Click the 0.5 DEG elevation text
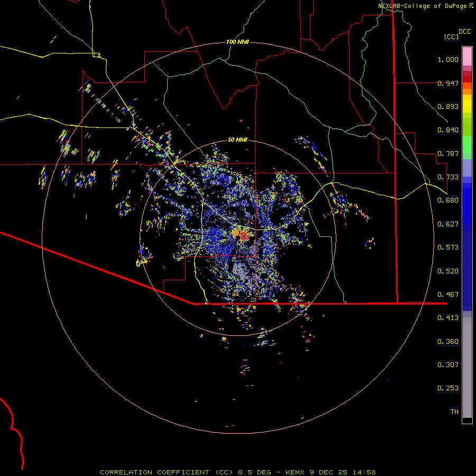Viewport: 476px width, 476px height. [x=255, y=472]
